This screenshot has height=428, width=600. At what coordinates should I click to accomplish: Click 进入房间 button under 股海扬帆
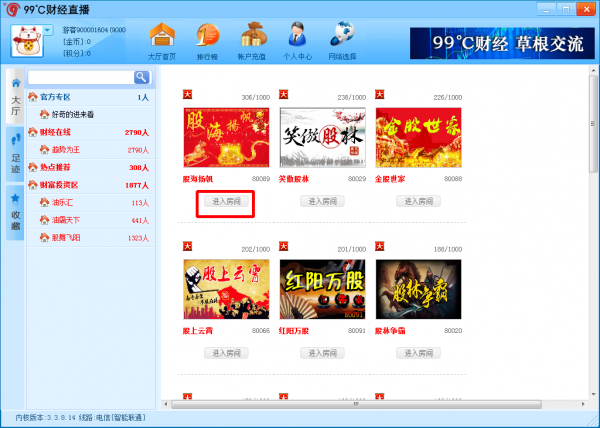point(226,201)
